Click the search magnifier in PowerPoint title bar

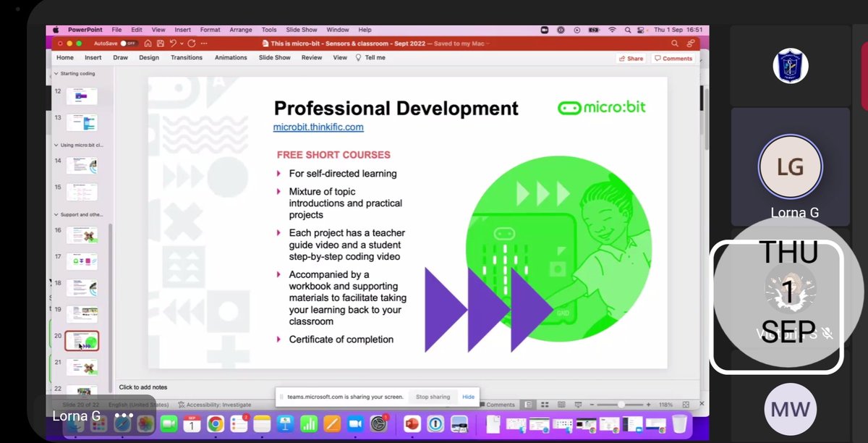click(674, 43)
